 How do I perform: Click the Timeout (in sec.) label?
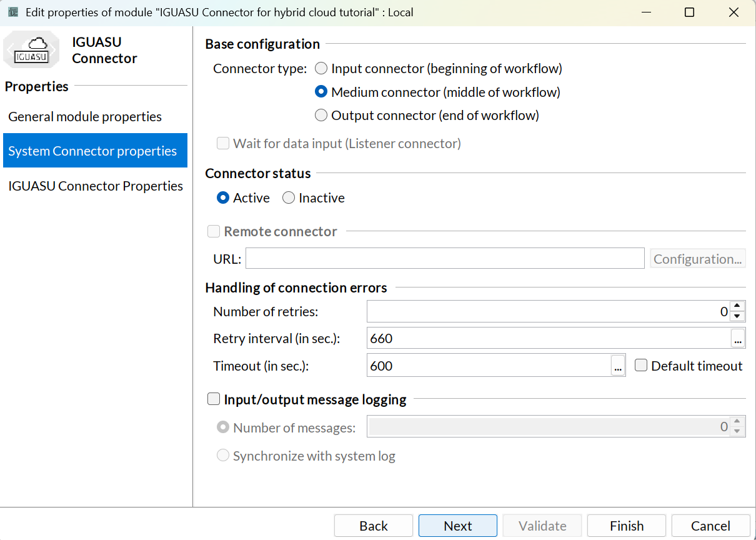coord(261,366)
